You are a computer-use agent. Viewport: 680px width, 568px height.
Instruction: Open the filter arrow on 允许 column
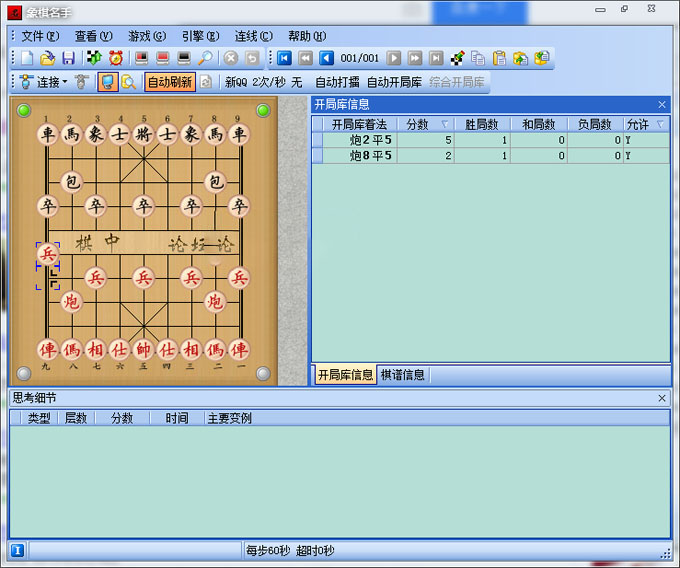coord(660,125)
